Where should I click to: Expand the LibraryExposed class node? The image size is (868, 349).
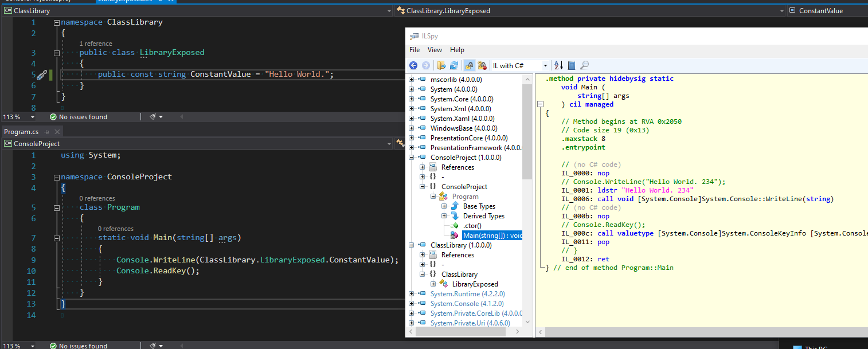click(433, 284)
